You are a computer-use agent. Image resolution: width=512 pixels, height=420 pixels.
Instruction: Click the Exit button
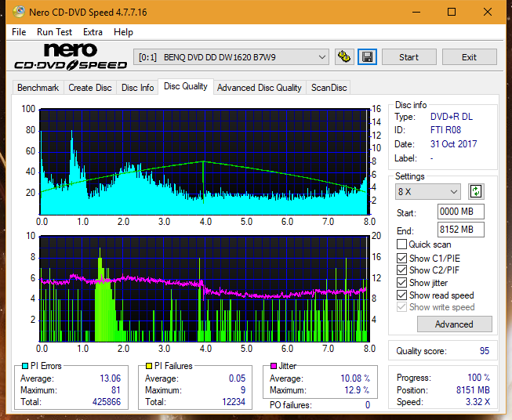coord(469,57)
